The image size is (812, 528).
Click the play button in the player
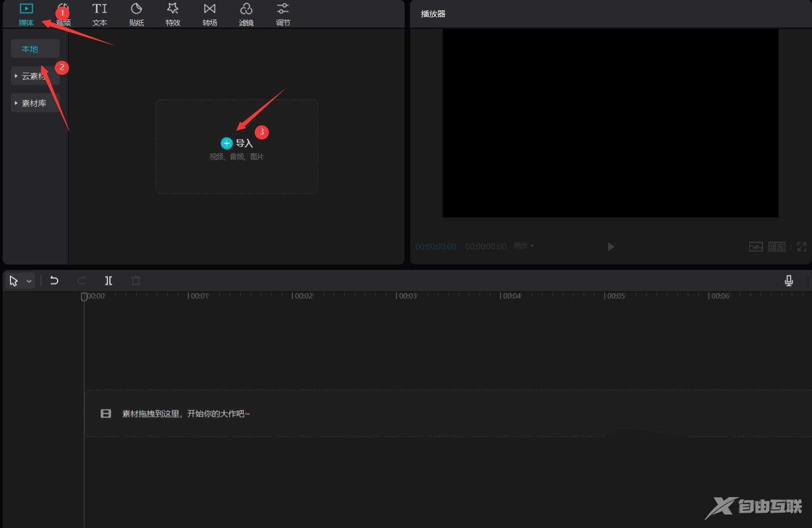click(x=610, y=247)
